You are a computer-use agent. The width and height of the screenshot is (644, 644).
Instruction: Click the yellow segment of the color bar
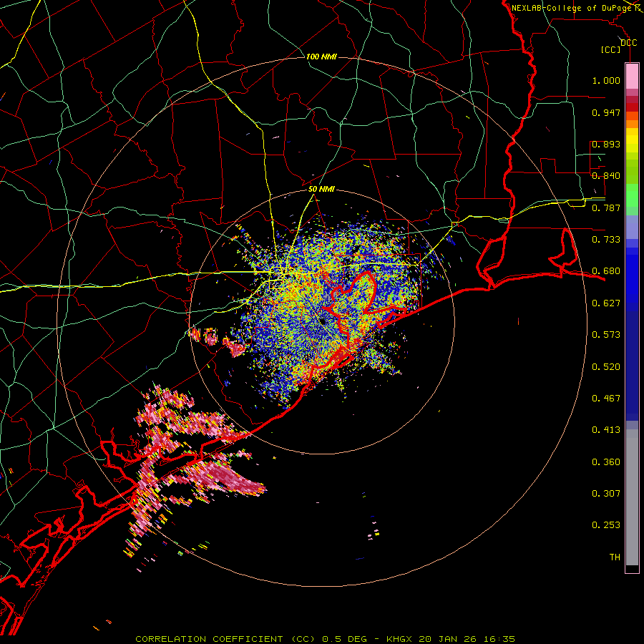tap(632, 141)
